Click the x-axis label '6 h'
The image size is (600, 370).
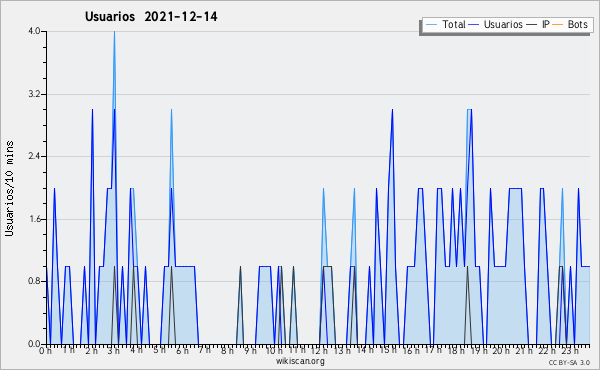click(182, 351)
